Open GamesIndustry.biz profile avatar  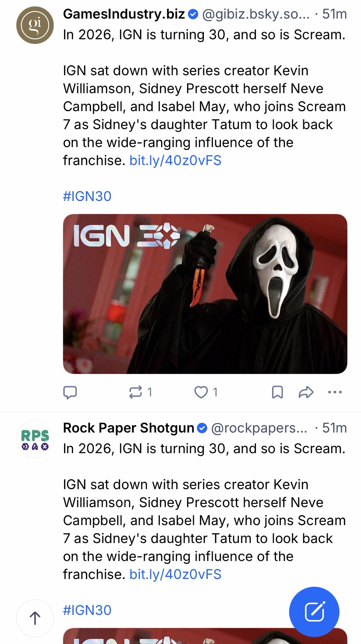coord(35,25)
